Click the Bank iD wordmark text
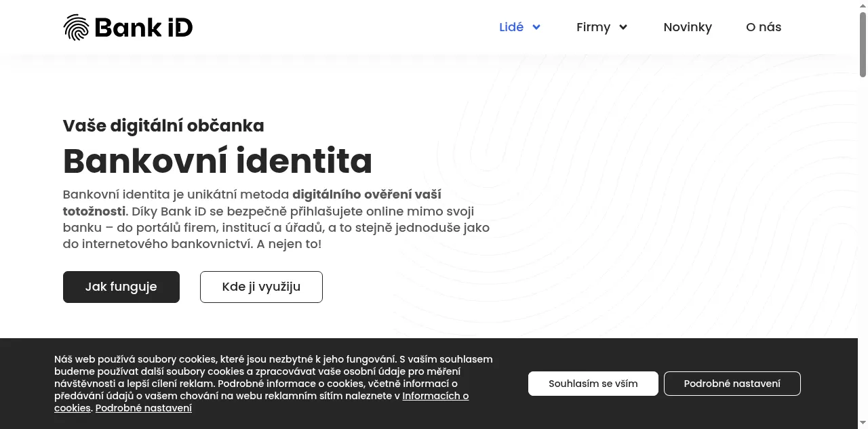This screenshot has width=868, height=429. [x=144, y=27]
